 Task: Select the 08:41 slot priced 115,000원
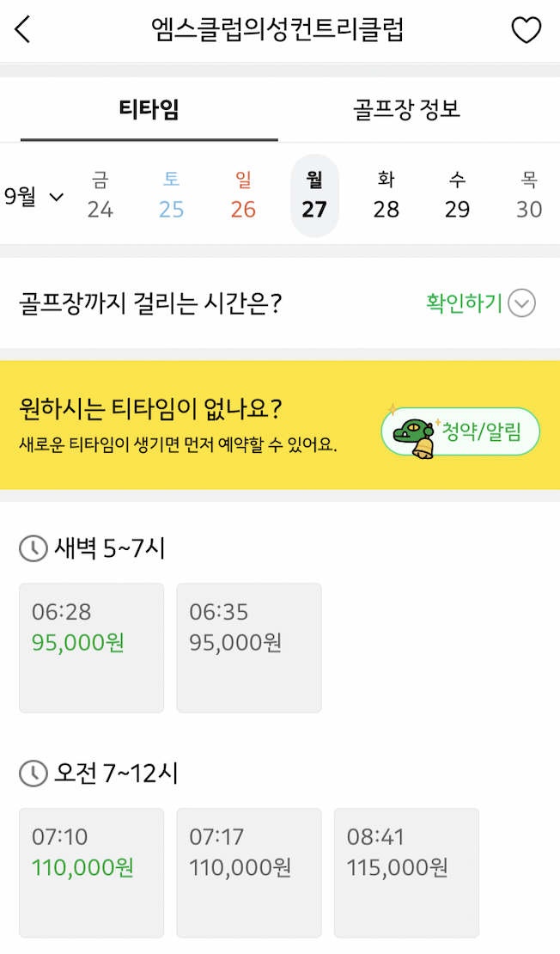406,872
